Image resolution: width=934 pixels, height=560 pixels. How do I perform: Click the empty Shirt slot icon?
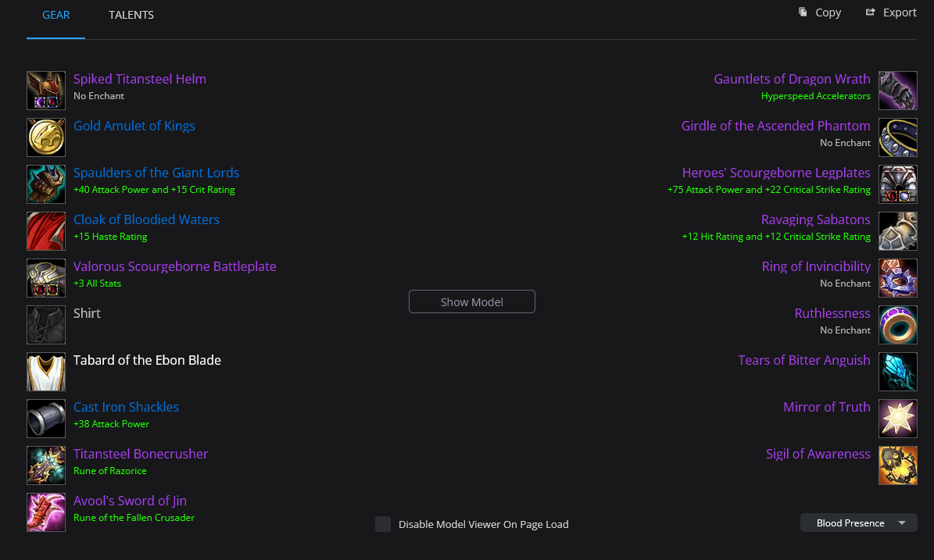[x=46, y=325]
